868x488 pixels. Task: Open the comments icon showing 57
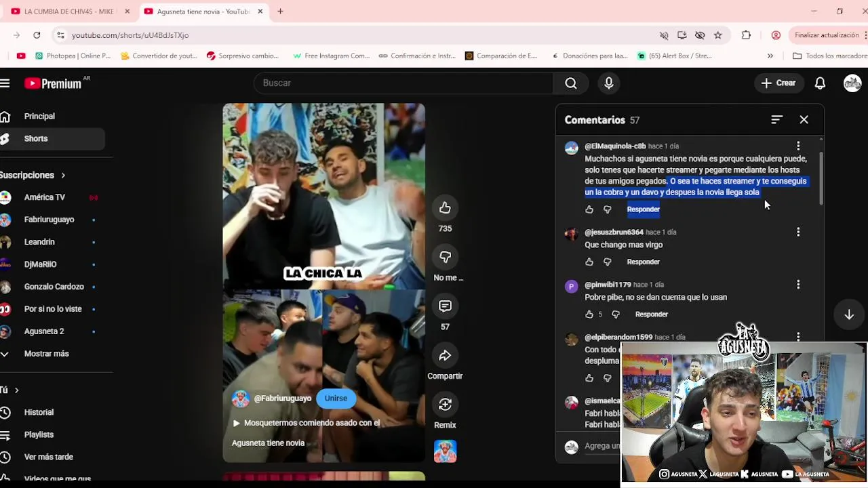445,306
